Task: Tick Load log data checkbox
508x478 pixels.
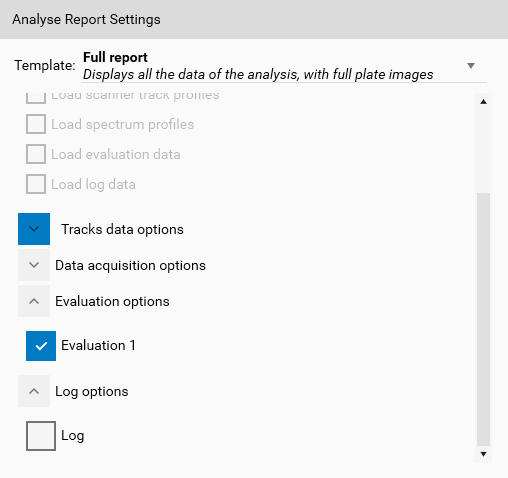Action: point(36,184)
